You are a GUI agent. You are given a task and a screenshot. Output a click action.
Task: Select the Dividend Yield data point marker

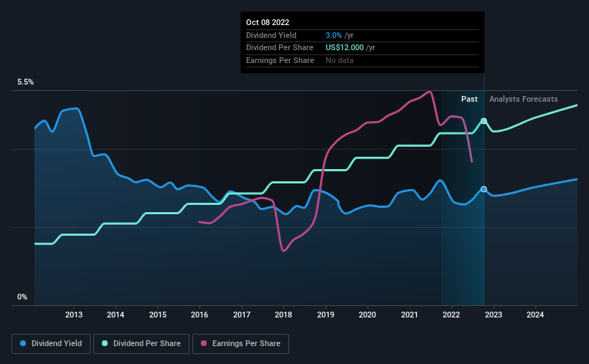coord(484,189)
